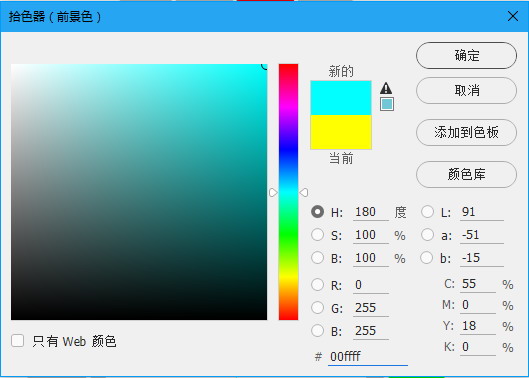The image size is (529, 378).
Task: Close the Color Picker dialog
Action: 513,16
